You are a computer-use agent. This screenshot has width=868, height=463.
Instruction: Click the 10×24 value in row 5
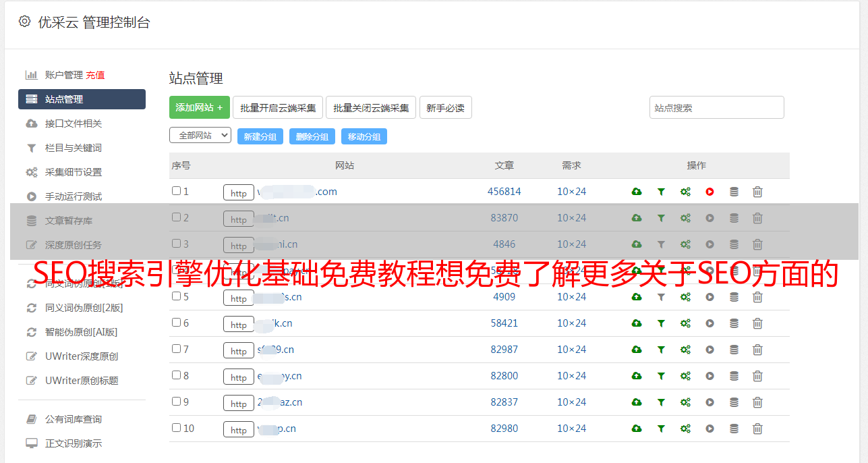click(x=572, y=297)
